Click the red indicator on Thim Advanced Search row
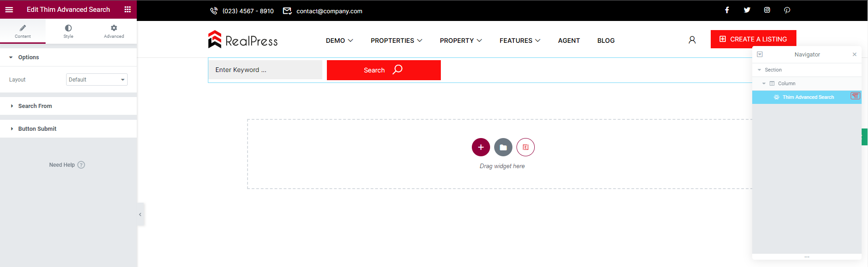This screenshot has height=267, width=868. (855, 96)
